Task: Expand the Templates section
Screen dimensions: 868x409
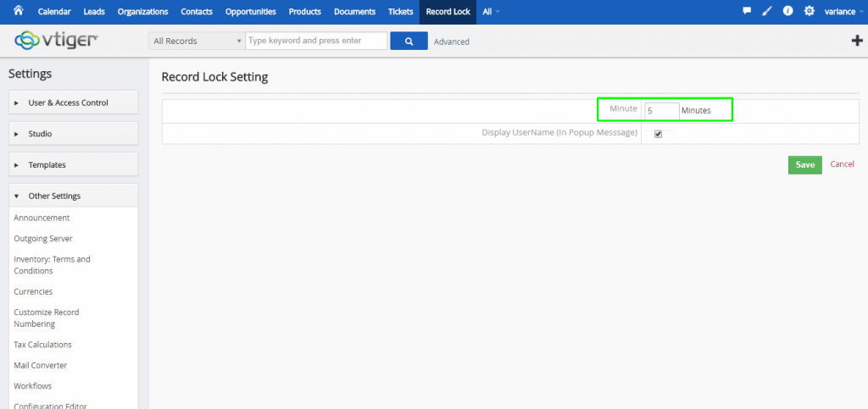Action: (74, 165)
